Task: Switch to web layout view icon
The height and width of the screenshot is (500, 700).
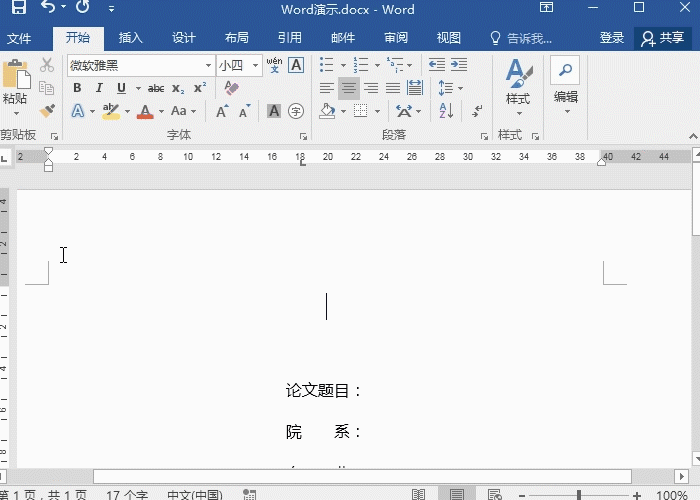Action: coord(494,494)
